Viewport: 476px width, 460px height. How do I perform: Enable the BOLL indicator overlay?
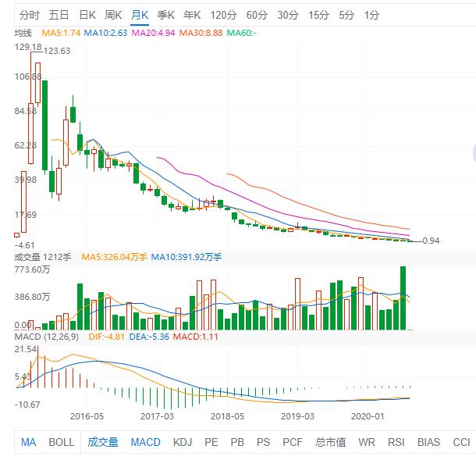[x=62, y=442]
